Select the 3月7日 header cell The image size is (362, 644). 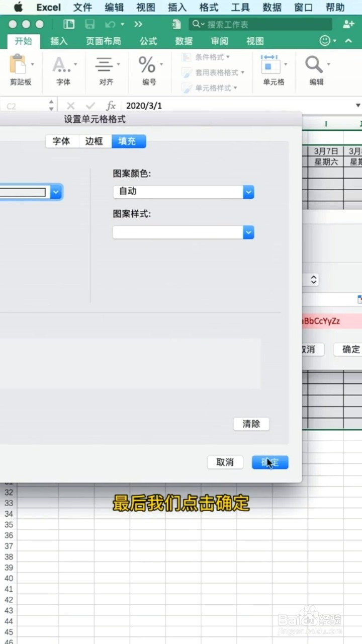click(x=326, y=150)
